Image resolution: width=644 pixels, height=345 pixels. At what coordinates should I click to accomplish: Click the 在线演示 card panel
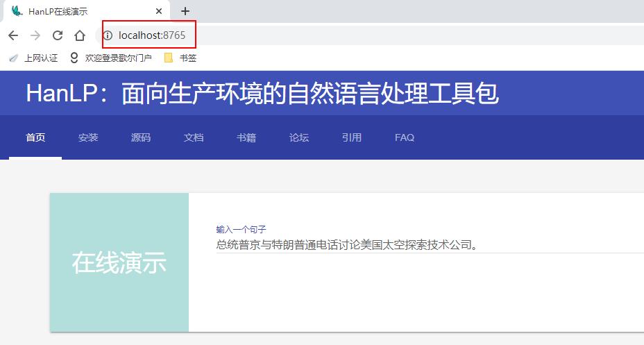click(x=119, y=262)
